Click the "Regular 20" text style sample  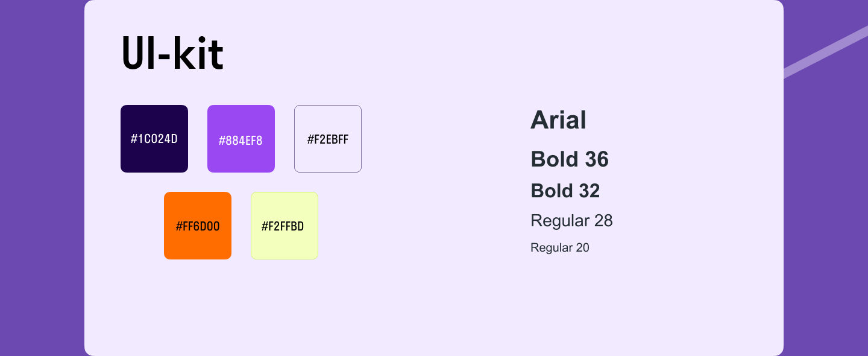click(559, 247)
